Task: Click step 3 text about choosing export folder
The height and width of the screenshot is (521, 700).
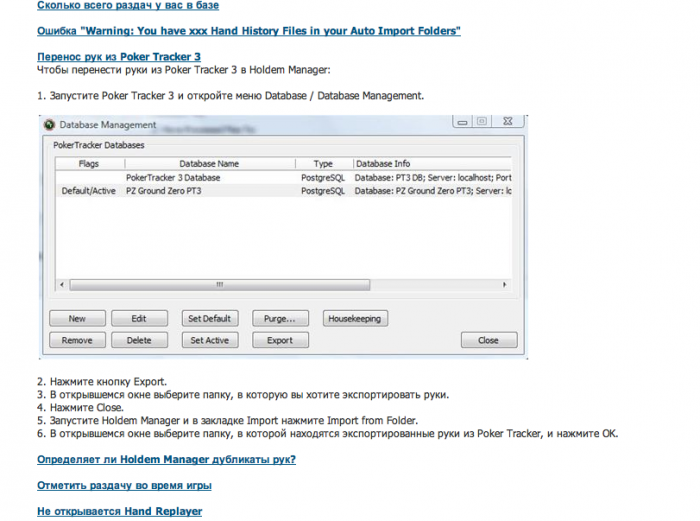Action: pyautogui.click(x=243, y=395)
